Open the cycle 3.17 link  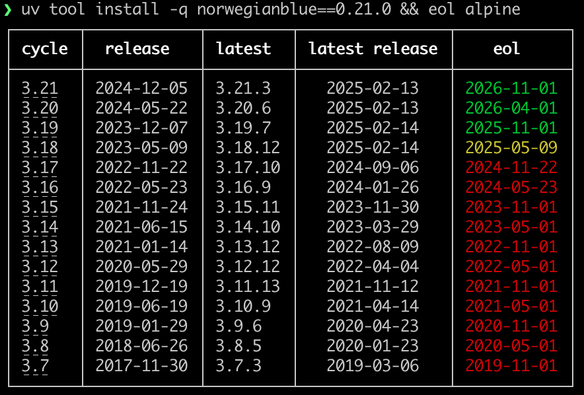click(x=40, y=168)
